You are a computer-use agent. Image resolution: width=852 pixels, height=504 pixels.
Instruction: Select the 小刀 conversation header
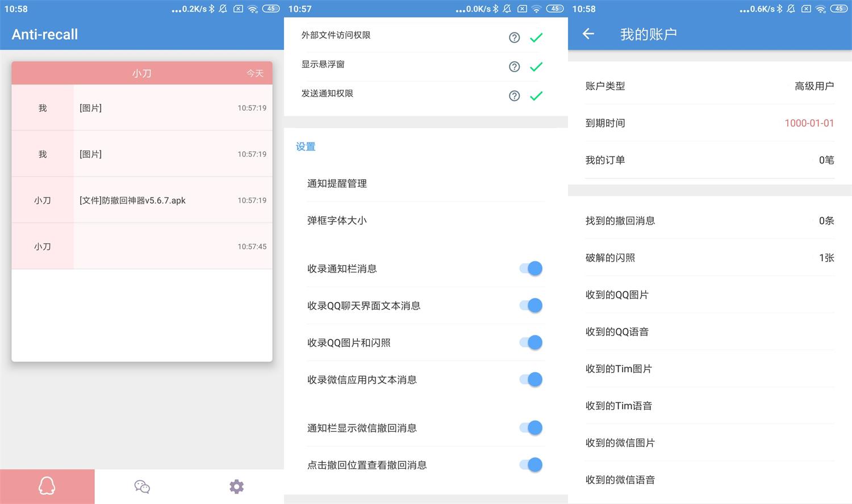[141, 73]
